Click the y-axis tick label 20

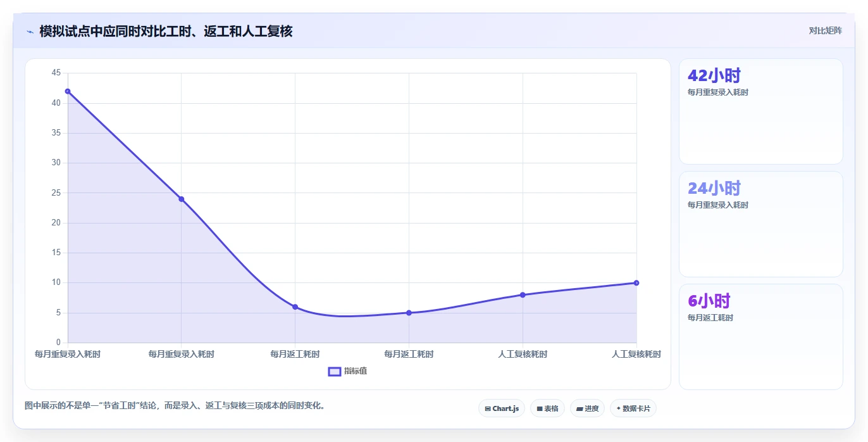[56, 223]
